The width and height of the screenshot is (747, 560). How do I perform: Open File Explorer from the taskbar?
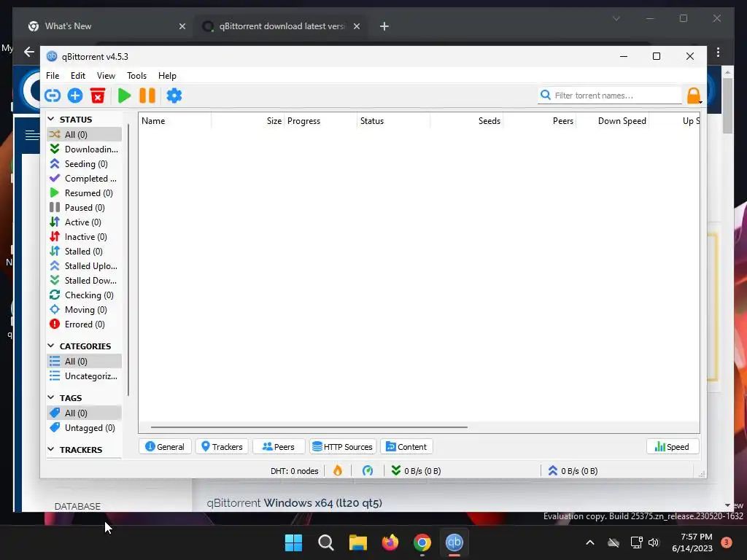(357, 542)
